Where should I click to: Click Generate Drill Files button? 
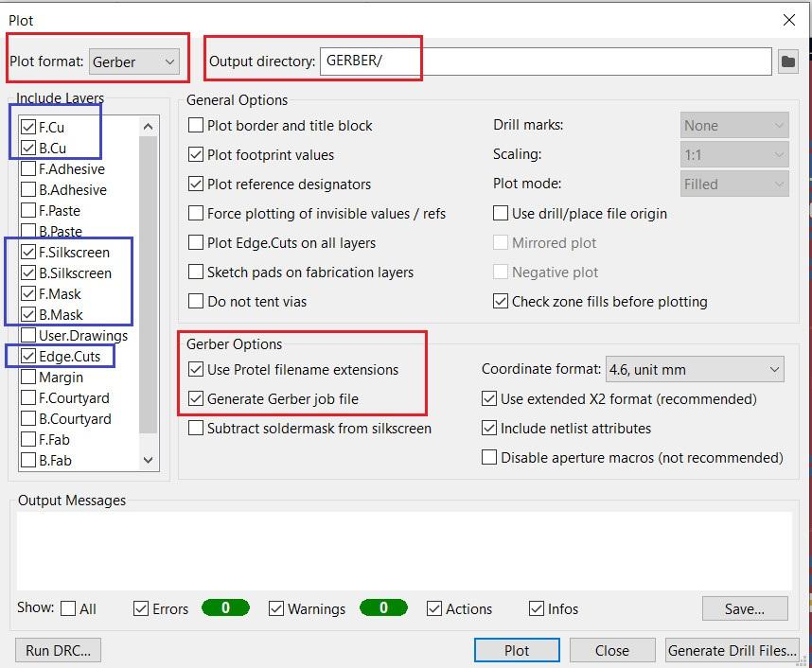tap(732, 650)
